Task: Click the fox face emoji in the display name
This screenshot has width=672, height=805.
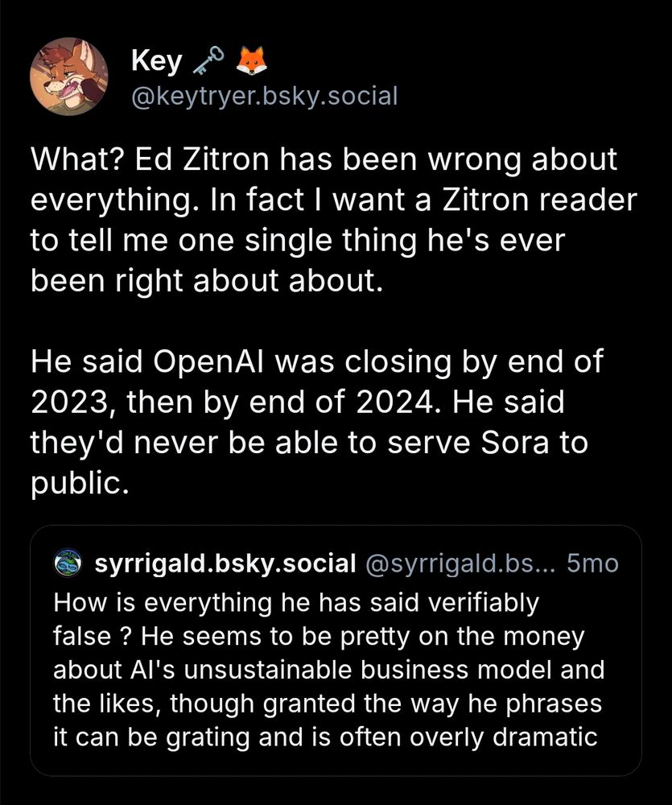Action: [251, 60]
